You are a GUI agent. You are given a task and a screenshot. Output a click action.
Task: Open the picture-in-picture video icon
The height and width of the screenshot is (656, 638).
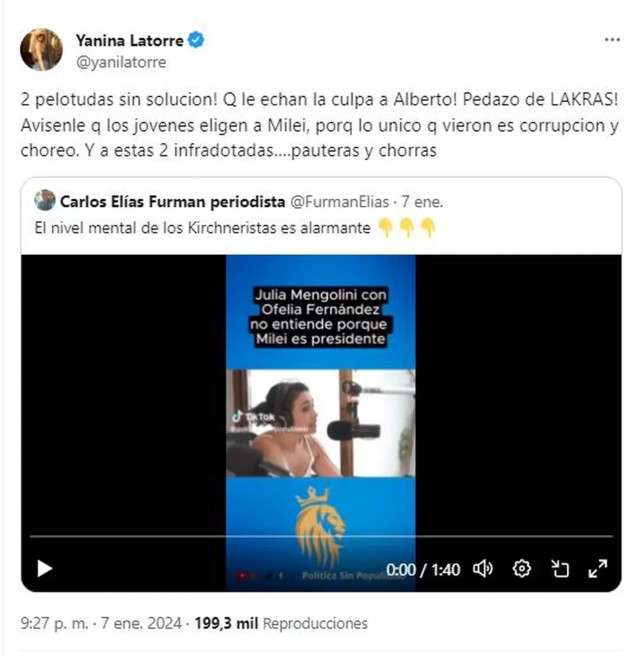pyautogui.click(x=560, y=569)
